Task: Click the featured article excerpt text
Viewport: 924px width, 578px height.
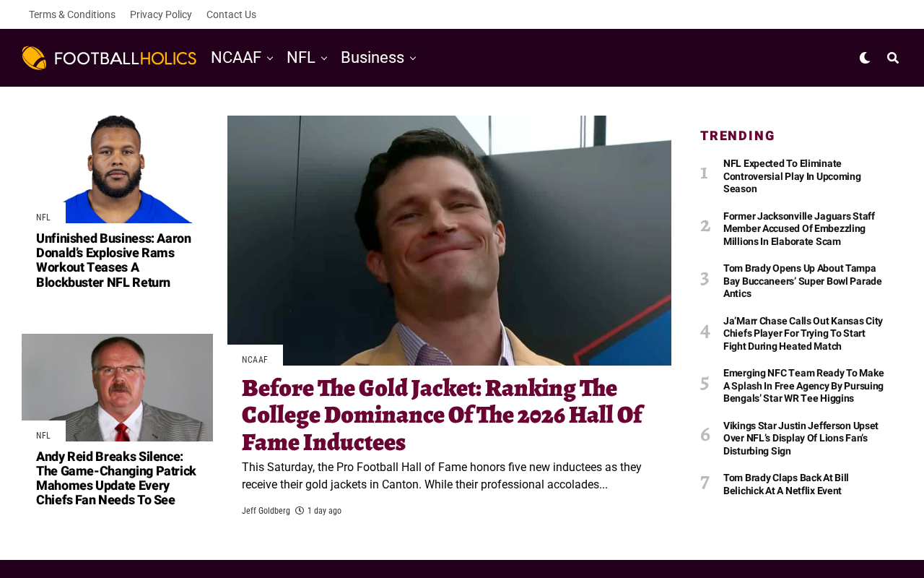Action: pyautogui.click(x=442, y=476)
